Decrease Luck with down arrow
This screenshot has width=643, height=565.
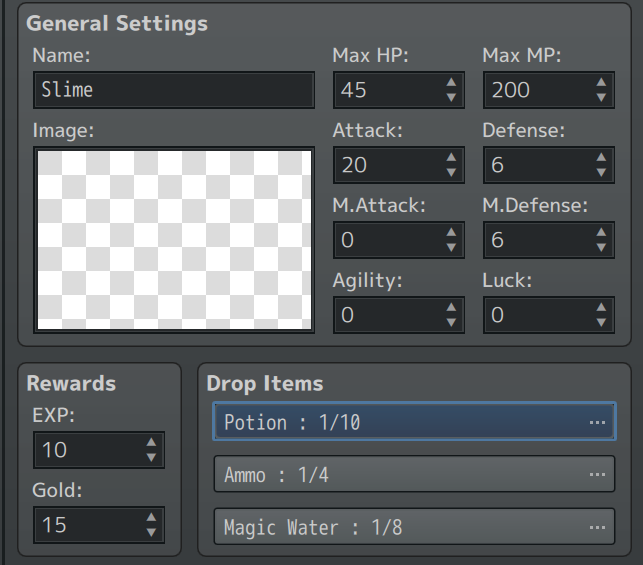point(602,323)
